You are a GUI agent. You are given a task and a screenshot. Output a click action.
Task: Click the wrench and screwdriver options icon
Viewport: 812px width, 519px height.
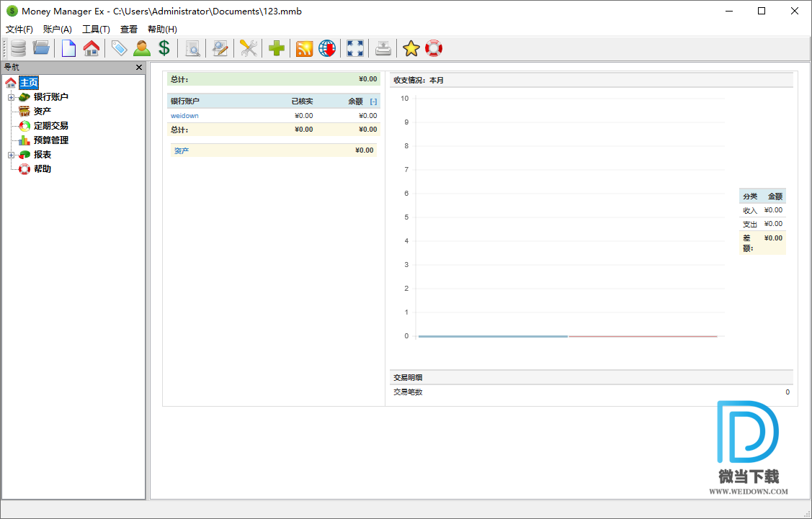tap(249, 48)
